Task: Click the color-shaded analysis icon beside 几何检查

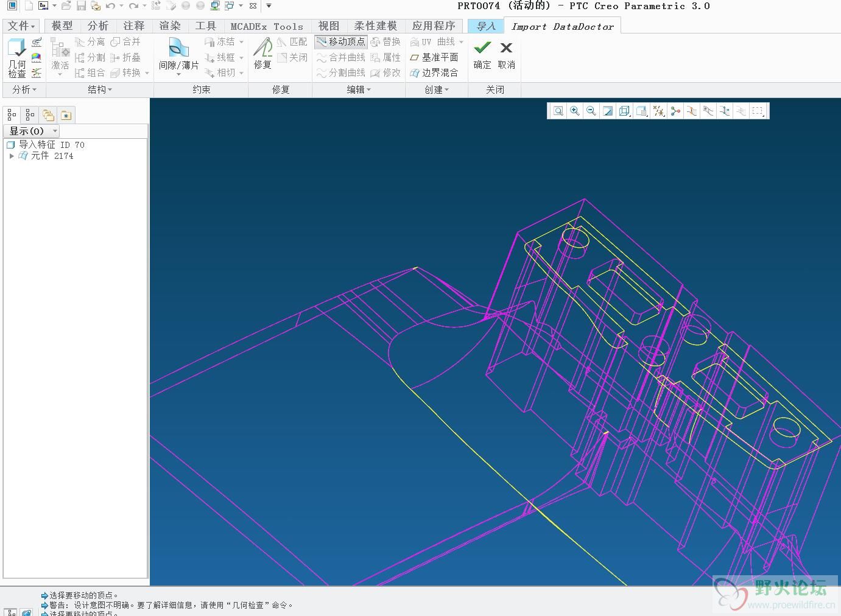Action: [x=37, y=58]
